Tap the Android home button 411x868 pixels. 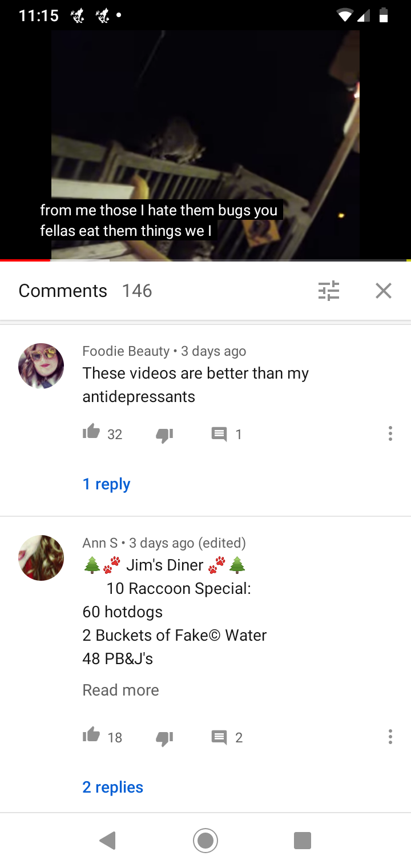click(205, 841)
